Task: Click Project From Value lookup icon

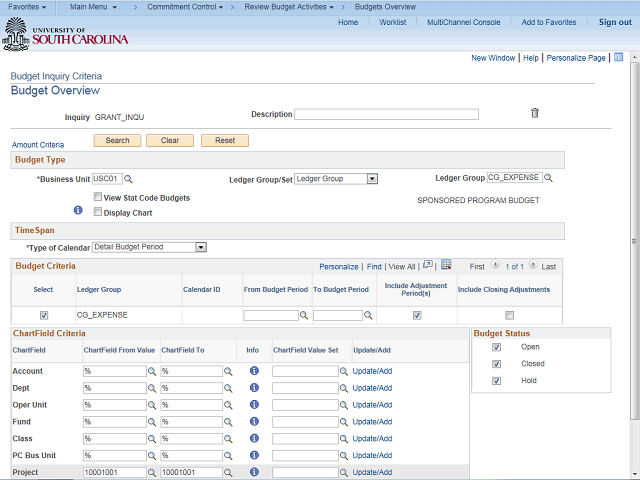Action: (x=153, y=473)
